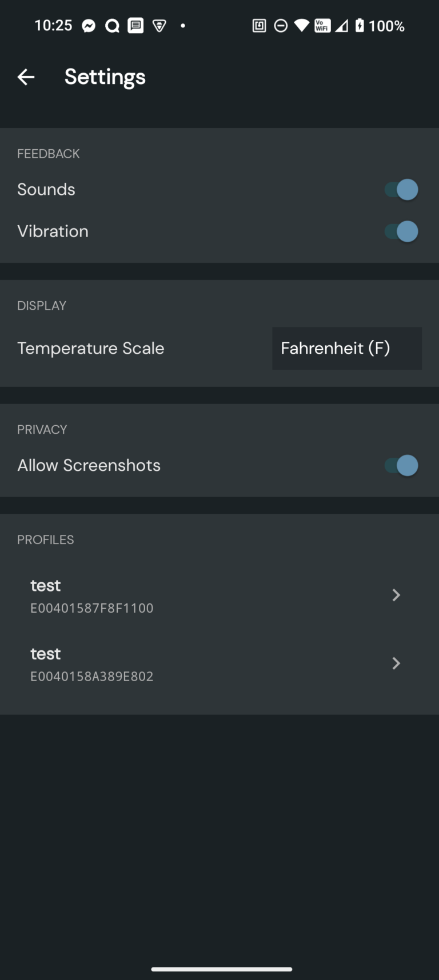
Task: Open the Temperature Scale dropdown
Action: coord(346,349)
